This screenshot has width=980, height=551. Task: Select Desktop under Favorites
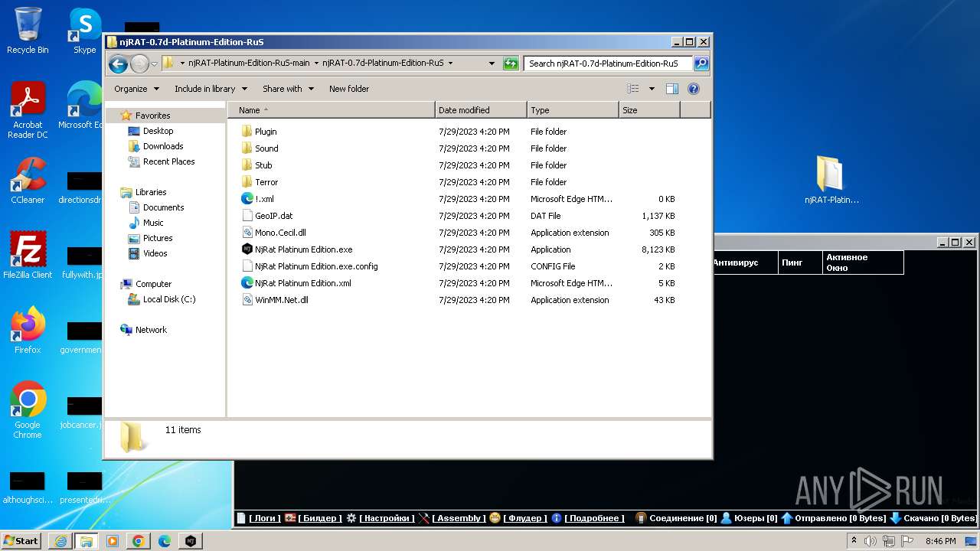pos(158,131)
